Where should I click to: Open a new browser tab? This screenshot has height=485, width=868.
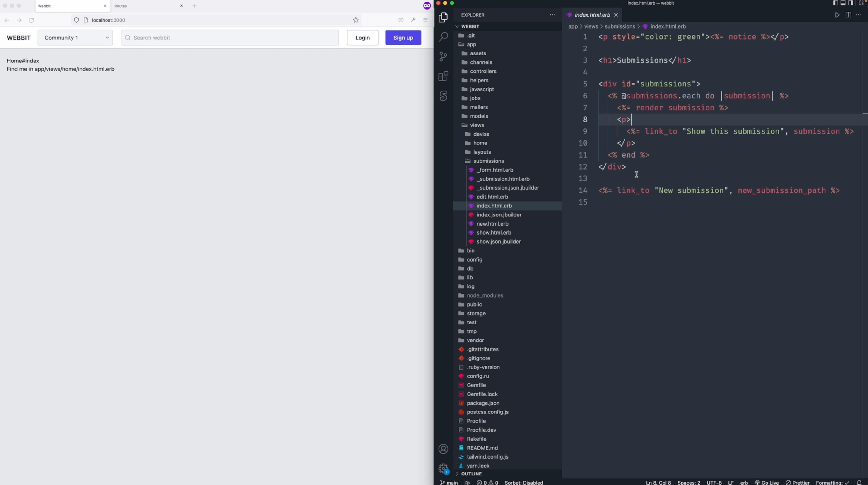[194, 6]
